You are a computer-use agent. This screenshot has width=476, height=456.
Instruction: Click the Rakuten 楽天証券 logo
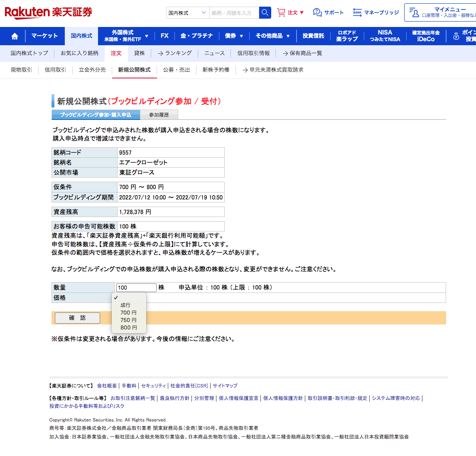click(49, 12)
